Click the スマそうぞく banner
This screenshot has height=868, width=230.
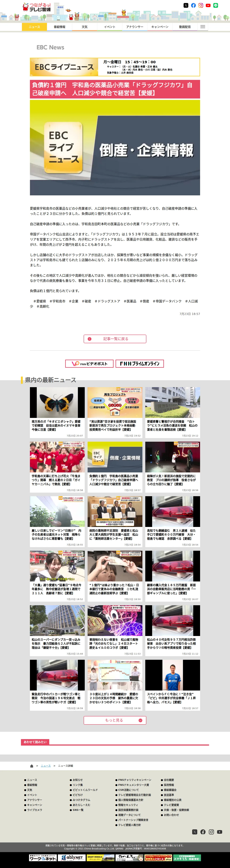click(x=187, y=858)
